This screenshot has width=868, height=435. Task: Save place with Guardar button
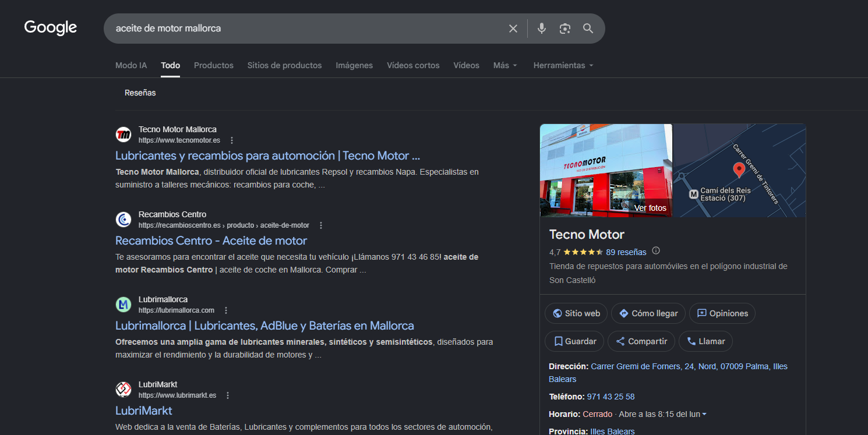574,341
